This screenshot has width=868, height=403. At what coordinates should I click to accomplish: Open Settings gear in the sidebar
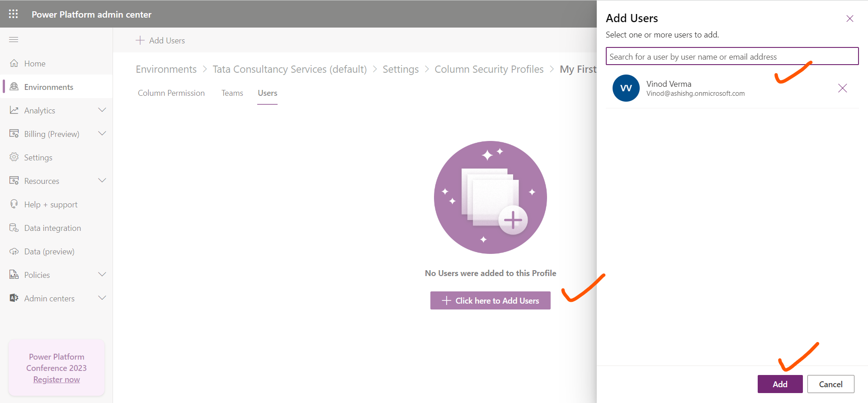point(14,157)
